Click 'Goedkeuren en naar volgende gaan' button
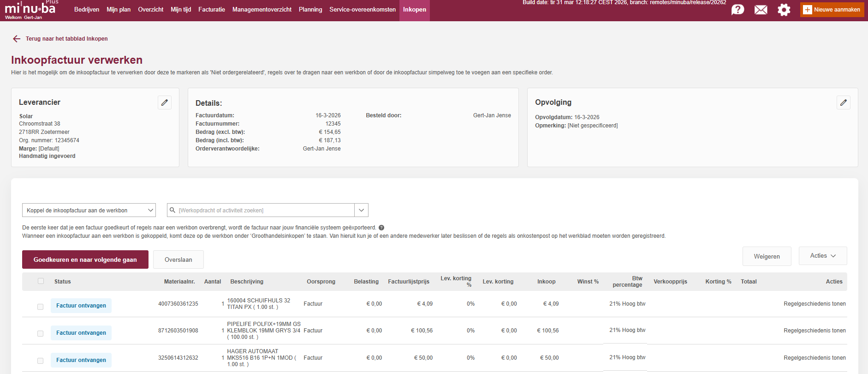Screen dimensions: 868x374 [x=85, y=259]
